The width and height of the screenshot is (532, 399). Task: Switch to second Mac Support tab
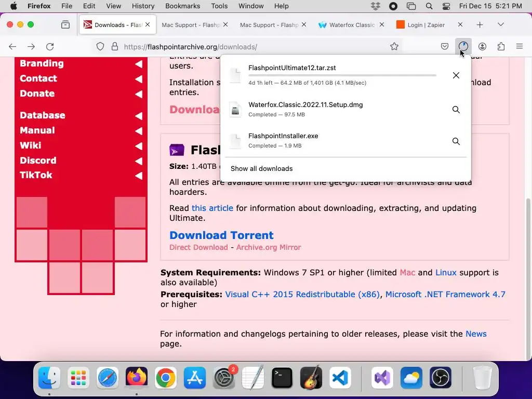click(269, 25)
